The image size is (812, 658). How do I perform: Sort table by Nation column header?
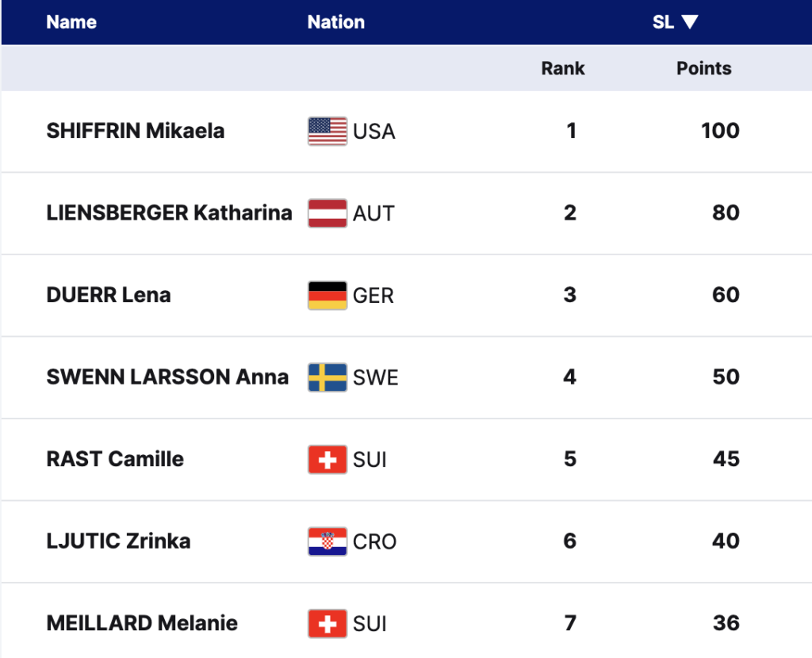(336, 21)
